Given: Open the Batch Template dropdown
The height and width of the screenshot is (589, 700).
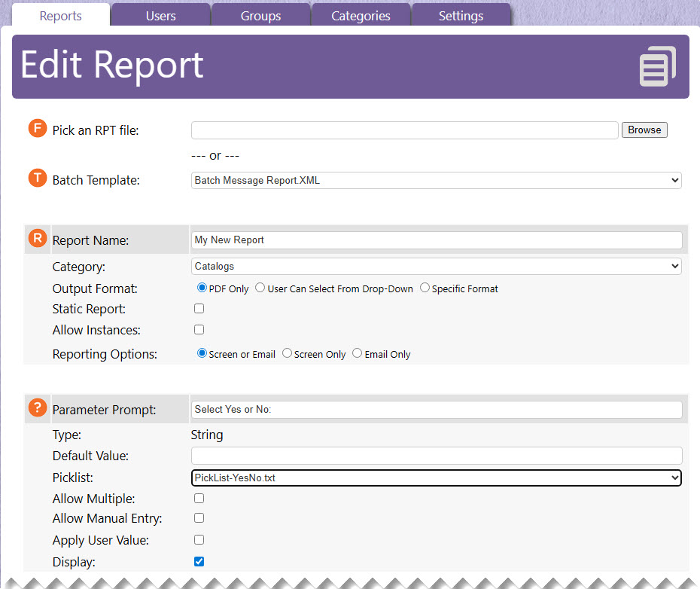Looking at the screenshot, I should (436, 180).
